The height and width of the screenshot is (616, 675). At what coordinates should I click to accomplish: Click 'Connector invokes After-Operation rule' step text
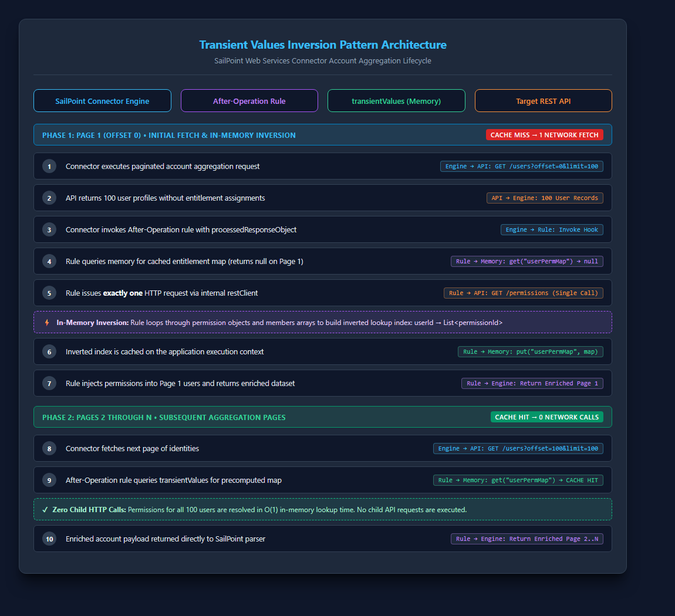[181, 230]
